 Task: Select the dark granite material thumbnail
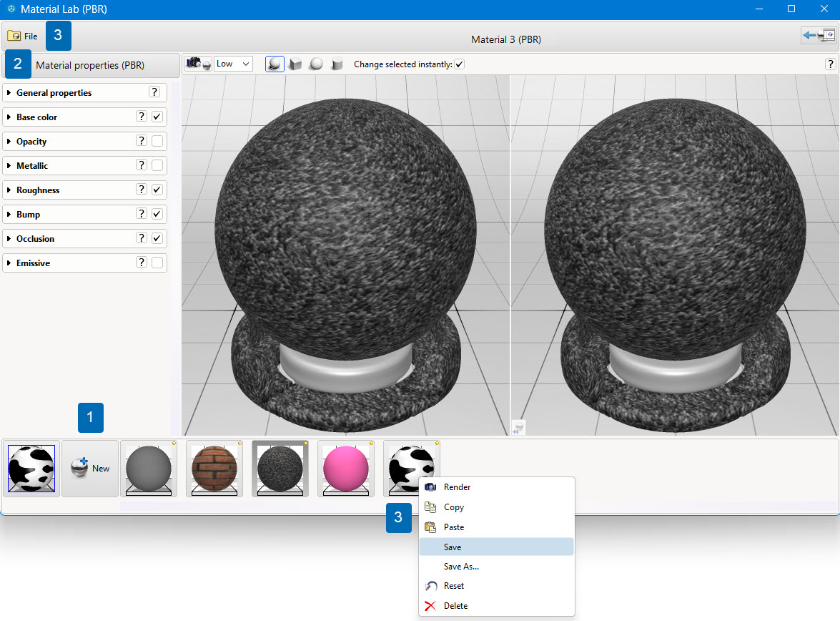tap(280, 468)
